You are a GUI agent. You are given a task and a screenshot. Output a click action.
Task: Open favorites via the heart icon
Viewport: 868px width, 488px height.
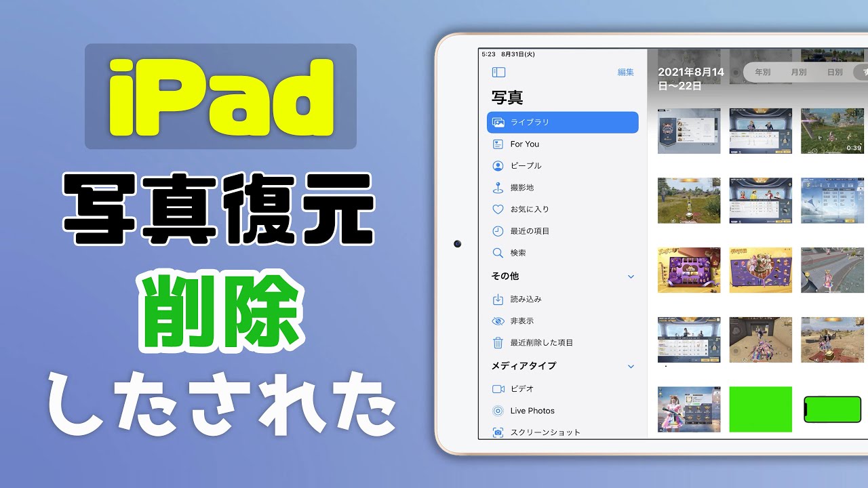click(x=498, y=209)
